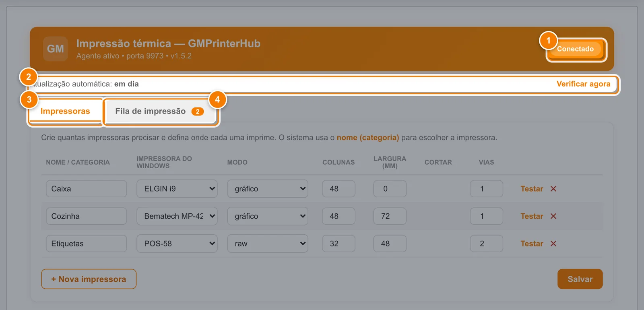Remove the Caixa printer with its X icon
This screenshot has height=310, width=644.
pos(553,189)
